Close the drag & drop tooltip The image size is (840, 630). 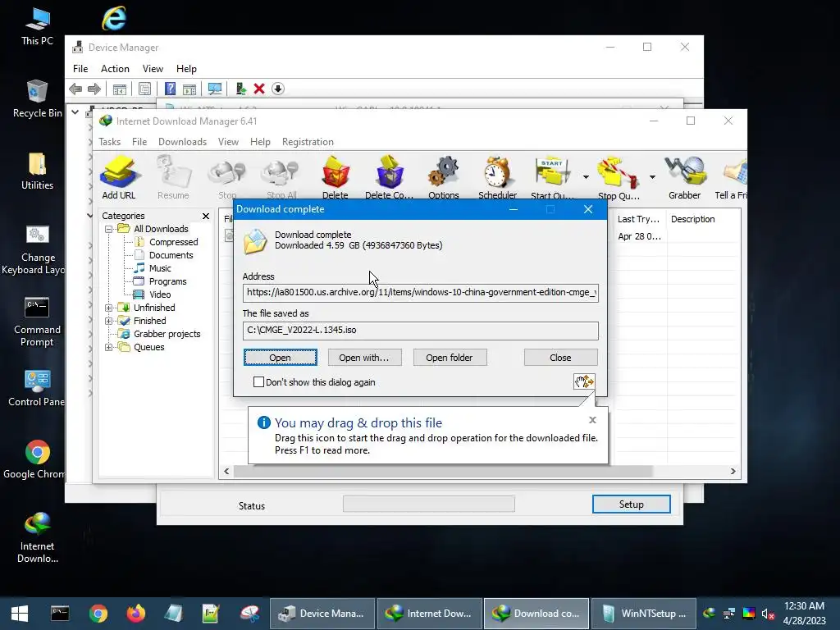592,420
